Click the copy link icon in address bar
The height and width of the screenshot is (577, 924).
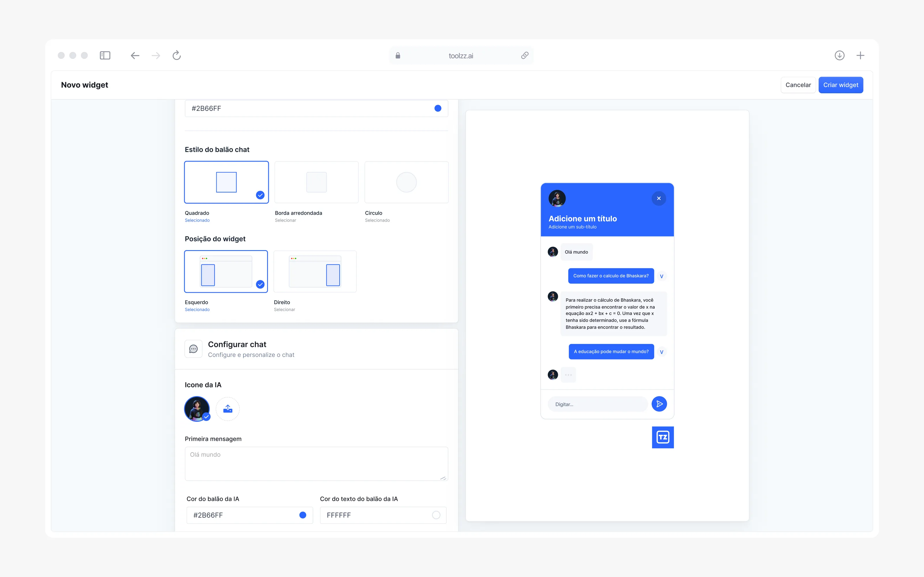coord(525,56)
